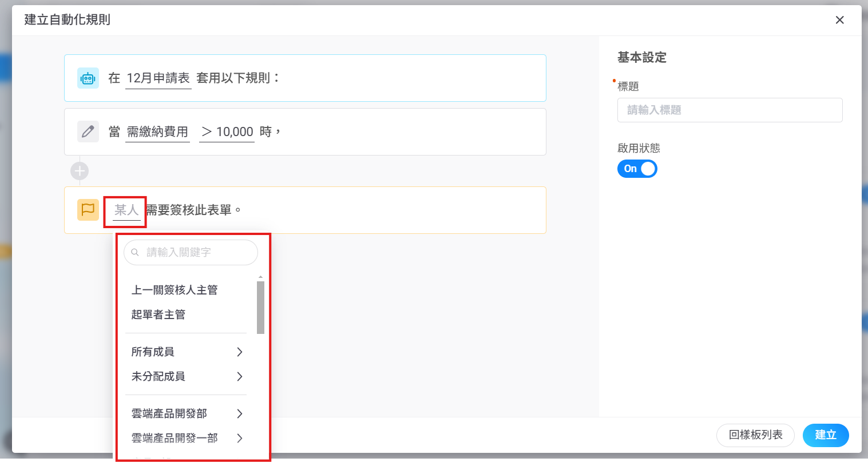Screen dimensions: 868x462
Task: Click the pencil condition icon
Action: [x=88, y=132]
